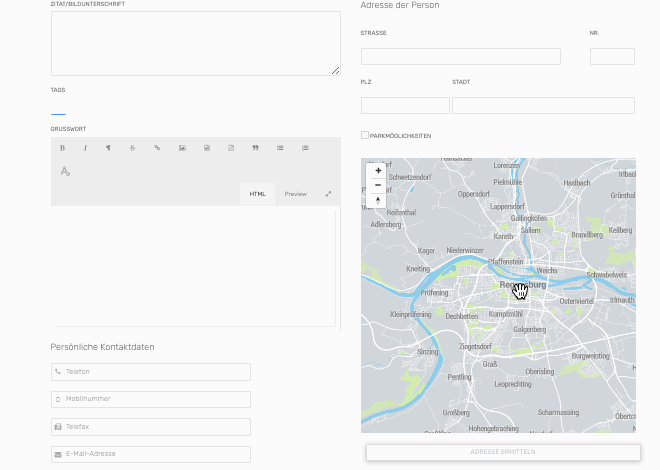Click the Zitat/Bildunterschrift text area
The image size is (660, 470).
tap(195, 43)
